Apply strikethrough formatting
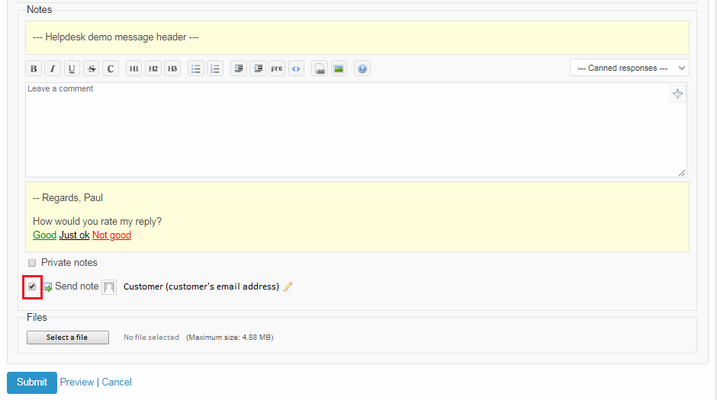Image resolution: width=717 pixels, height=400 pixels. [x=91, y=69]
